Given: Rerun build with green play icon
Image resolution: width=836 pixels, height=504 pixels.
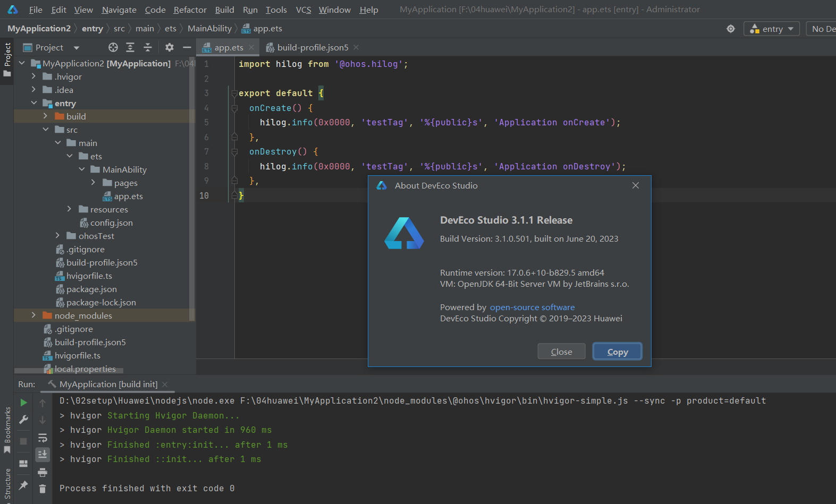Looking at the screenshot, I should coord(23,403).
